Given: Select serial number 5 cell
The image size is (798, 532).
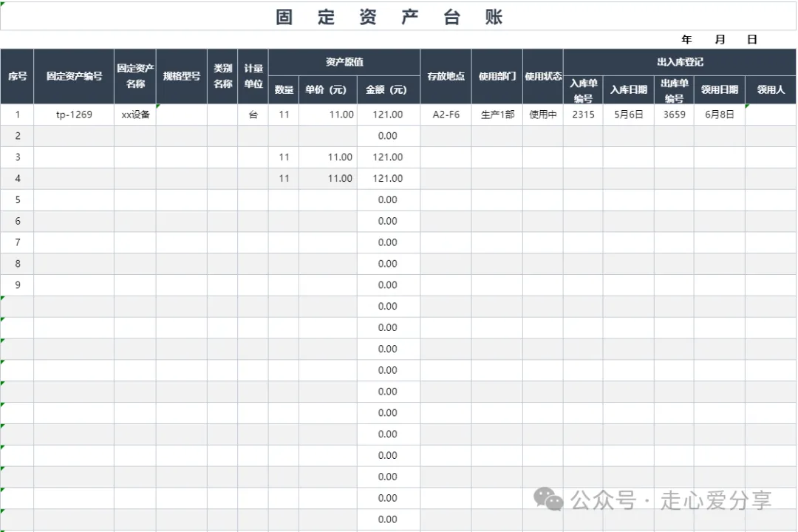Looking at the screenshot, I should [x=17, y=200].
